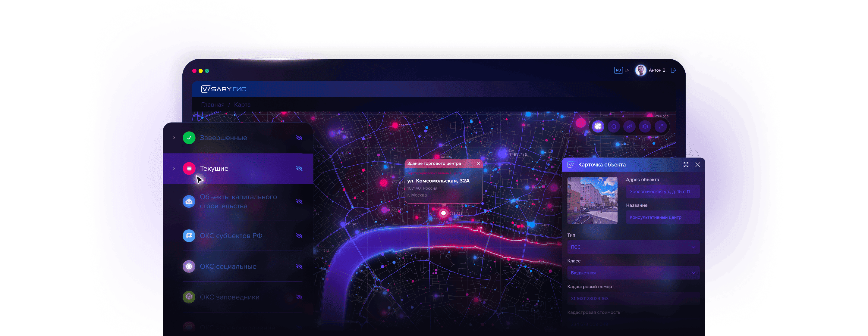
Task: Click the logout icon next to Антон В.
Action: pos(673,70)
